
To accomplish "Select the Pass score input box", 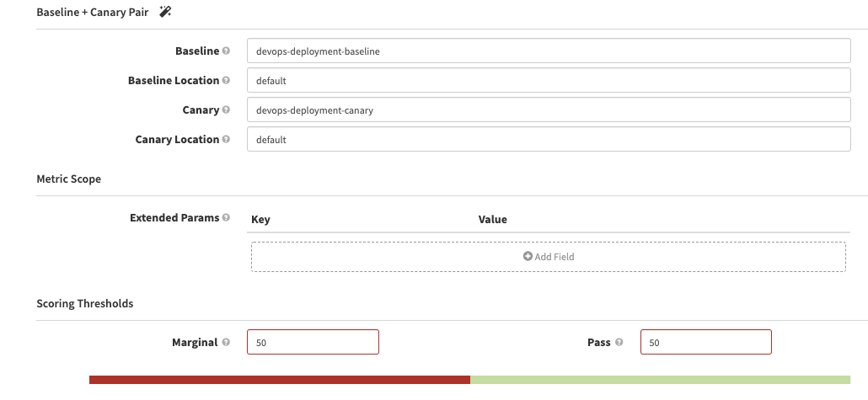I will (x=705, y=343).
